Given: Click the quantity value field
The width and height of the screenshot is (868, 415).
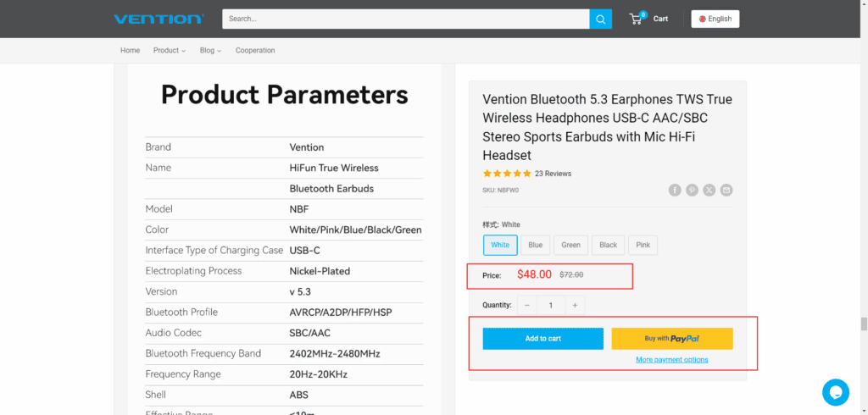Looking at the screenshot, I should point(551,306).
